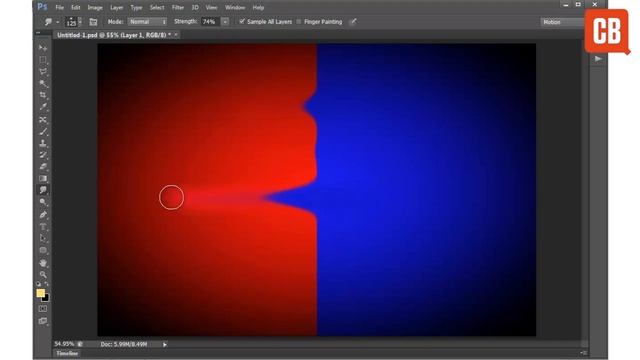This screenshot has width=640, height=360.
Task: Select the Path Selection tool
Action: coord(43,238)
